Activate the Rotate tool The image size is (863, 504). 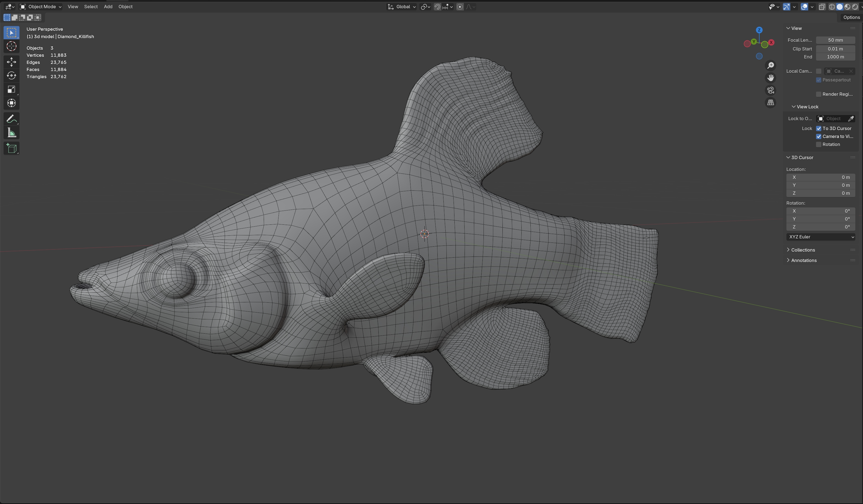click(x=11, y=75)
